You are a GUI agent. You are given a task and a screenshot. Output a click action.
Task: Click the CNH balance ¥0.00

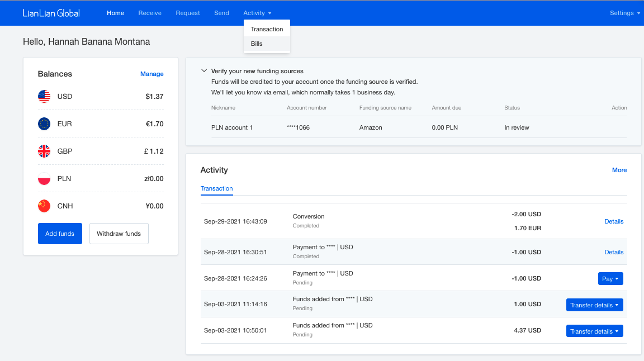[154, 206]
